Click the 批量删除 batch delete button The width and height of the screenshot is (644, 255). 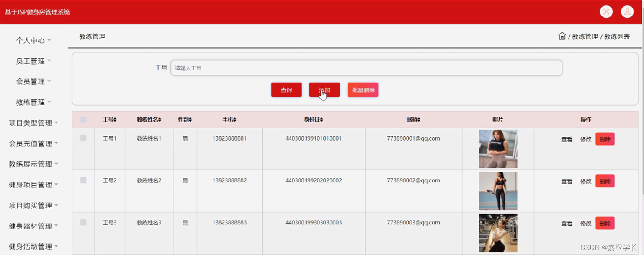(x=363, y=90)
